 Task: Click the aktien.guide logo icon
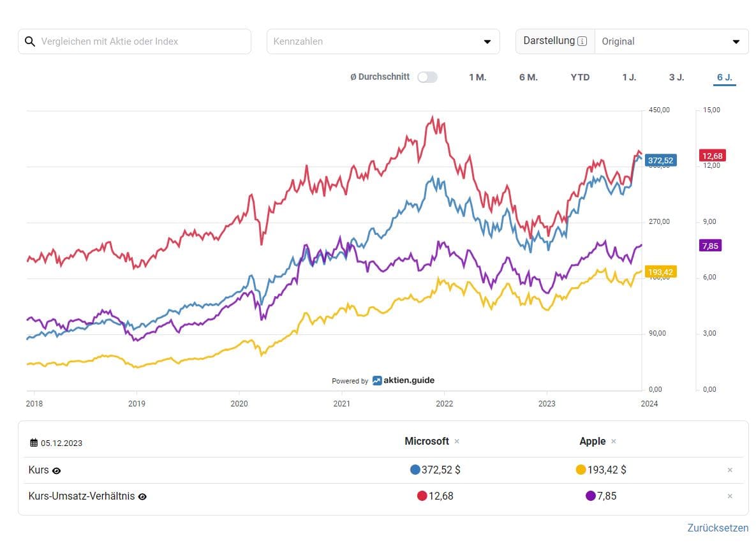(x=378, y=380)
